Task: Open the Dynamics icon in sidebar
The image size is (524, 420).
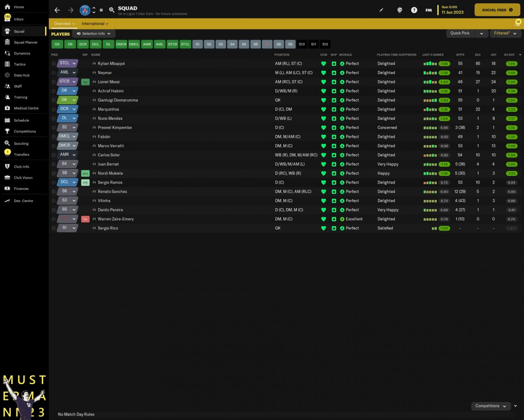Action: [x=7, y=53]
